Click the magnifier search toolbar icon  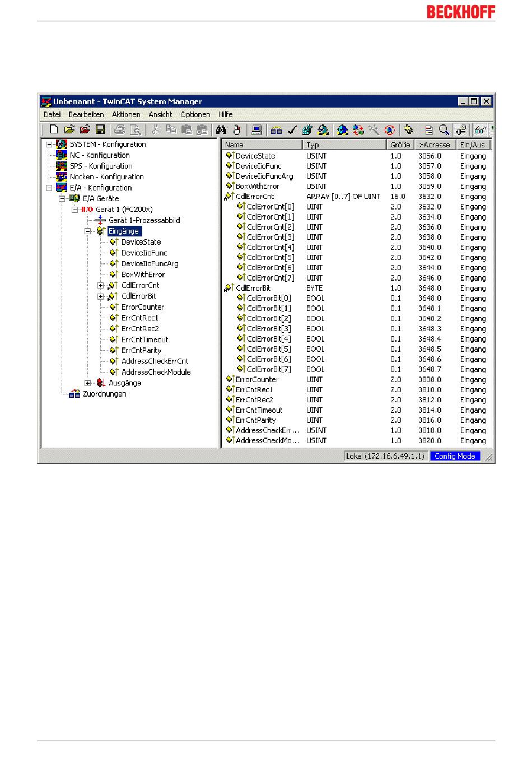[x=444, y=130]
